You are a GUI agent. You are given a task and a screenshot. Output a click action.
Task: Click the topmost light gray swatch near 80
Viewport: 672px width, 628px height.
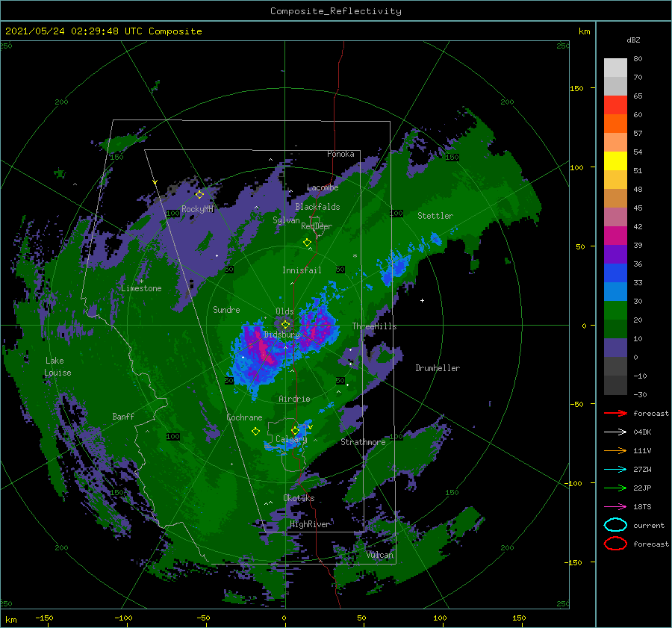615,68
